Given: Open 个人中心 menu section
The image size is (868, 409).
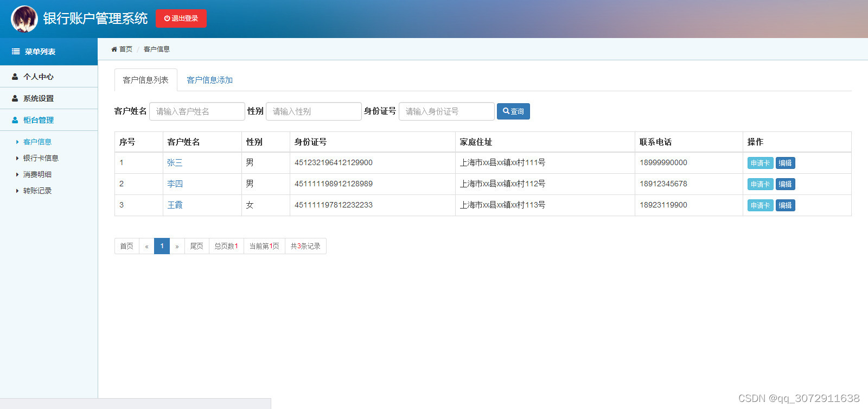Looking at the screenshot, I should click(49, 77).
